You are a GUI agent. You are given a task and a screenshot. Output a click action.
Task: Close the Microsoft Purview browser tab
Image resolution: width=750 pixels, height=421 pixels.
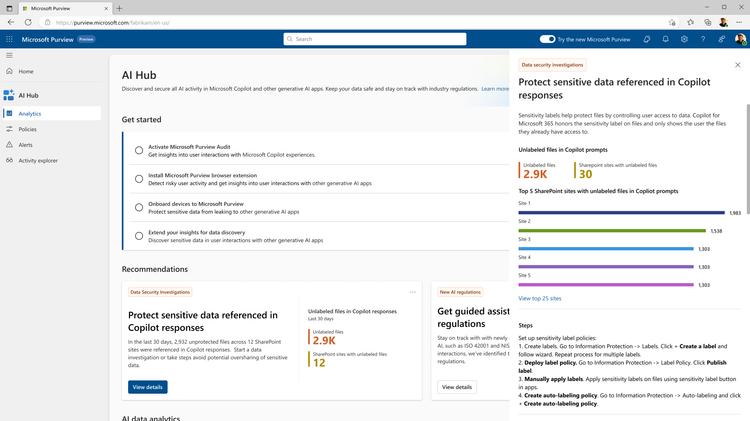[x=106, y=8]
